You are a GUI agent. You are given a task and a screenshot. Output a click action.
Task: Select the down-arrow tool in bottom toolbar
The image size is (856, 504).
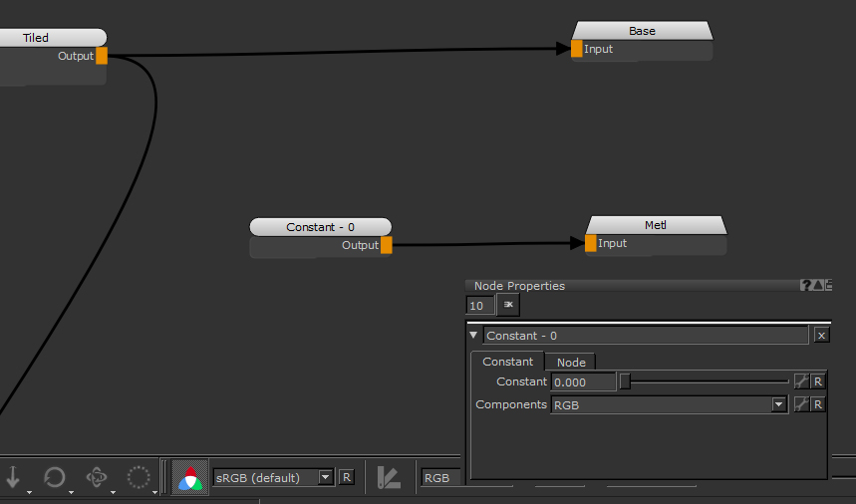click(x=13, y=477)
